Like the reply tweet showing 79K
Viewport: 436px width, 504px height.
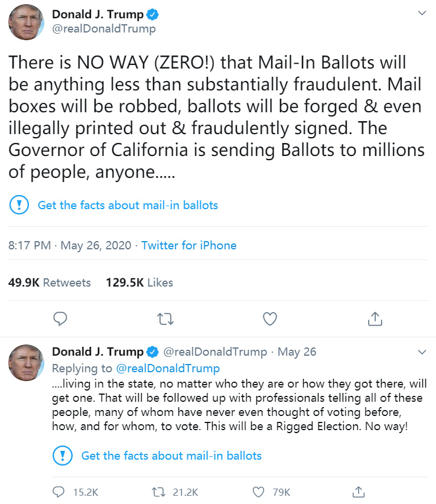tap(258, 492)
